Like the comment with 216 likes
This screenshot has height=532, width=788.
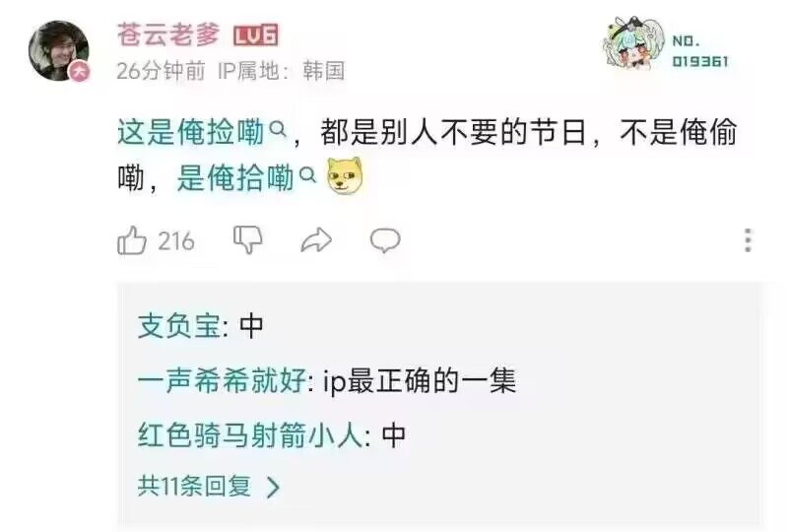coord(132,240)
